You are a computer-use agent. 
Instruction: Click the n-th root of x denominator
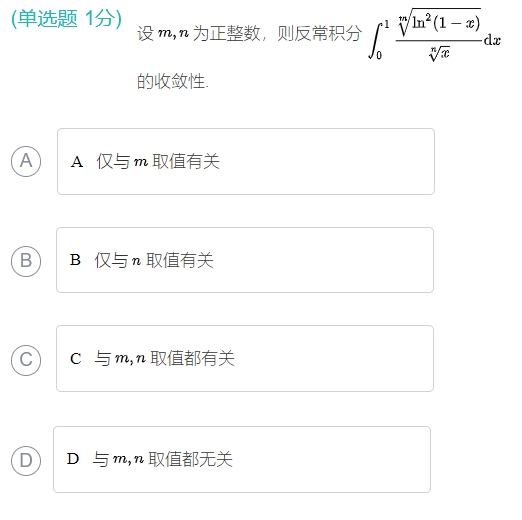[439, 53]
